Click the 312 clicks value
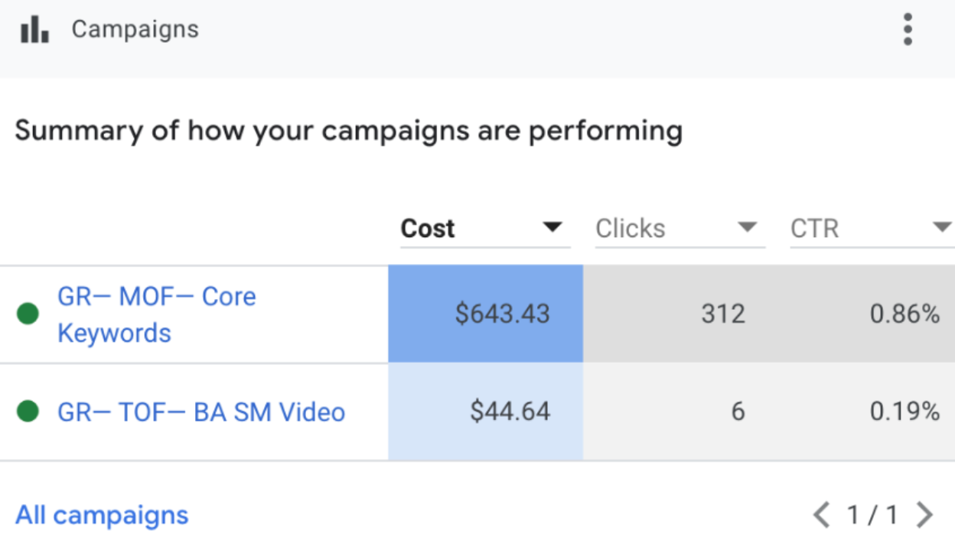This screenshot has height=560, width=955. (x=723, y=314)
